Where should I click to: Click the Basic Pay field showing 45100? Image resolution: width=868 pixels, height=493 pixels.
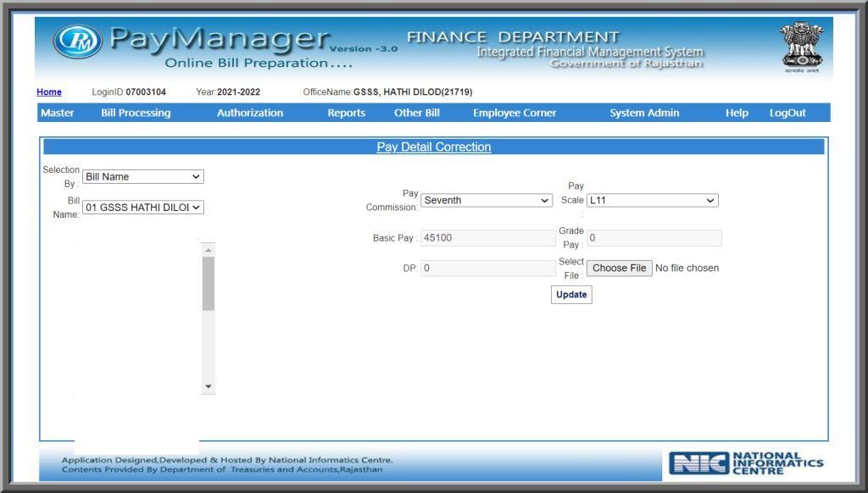coord(487,238)
